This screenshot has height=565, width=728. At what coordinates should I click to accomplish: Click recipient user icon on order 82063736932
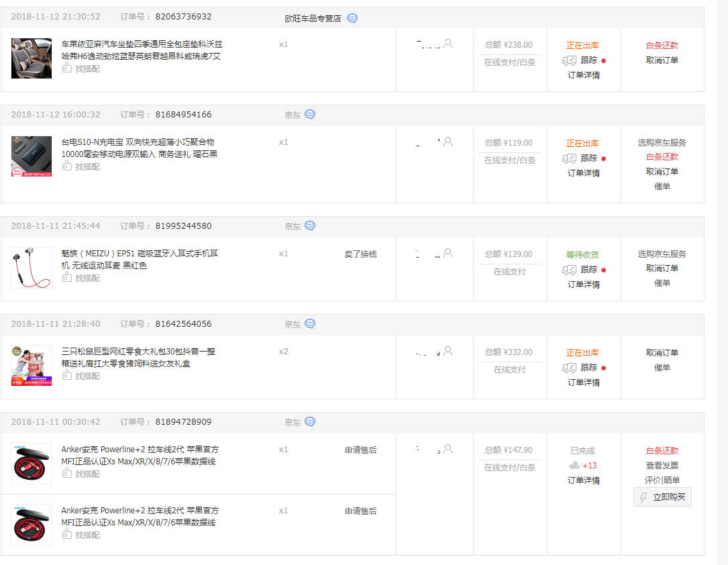pos(448,44)
